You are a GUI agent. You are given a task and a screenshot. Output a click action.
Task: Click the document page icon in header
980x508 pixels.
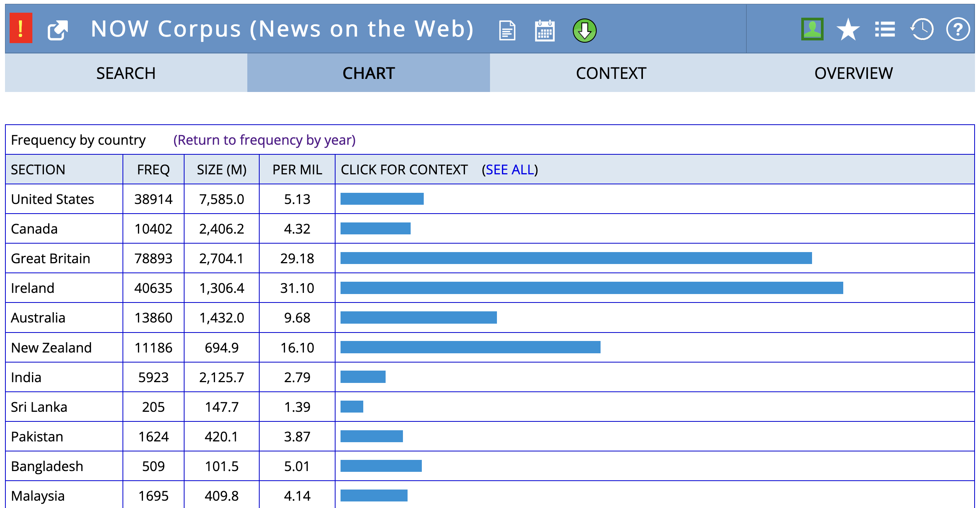pyautogui.click(x=507, y=30)
